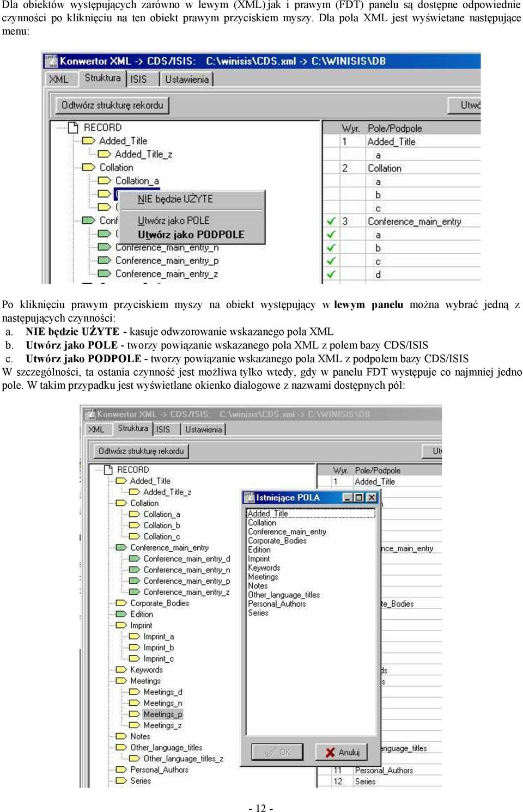Click the Konwertor app icon in the title bar above the context menu
523x812 pixels.
tap(51, 61)
